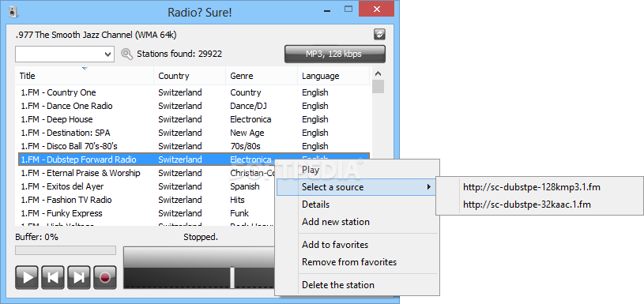The image size is (644, 304).
Task: Click the speaker app icon in title bar
Action: point(13,13)
